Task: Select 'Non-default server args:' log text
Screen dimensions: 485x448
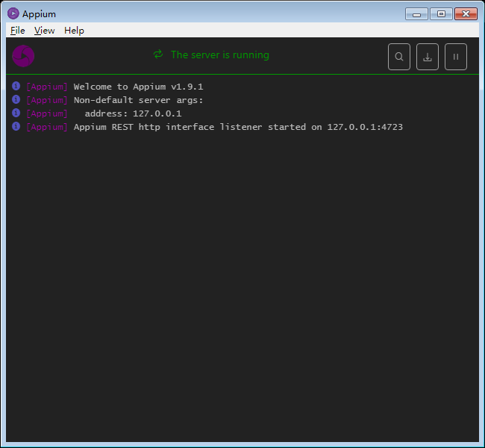Action: [138, 100]
